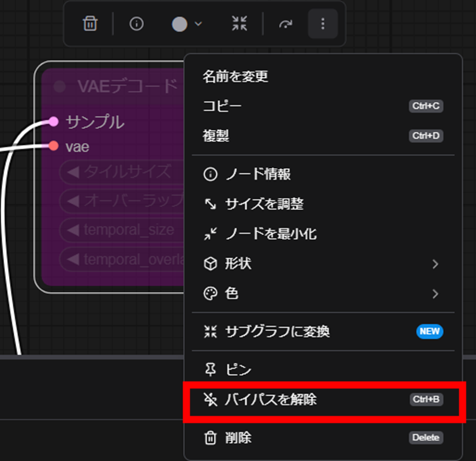The width and height of the screenshot is (476, 461).
Task: Click the collapse dot on VAEデコード node
Action: coord(60,86)
